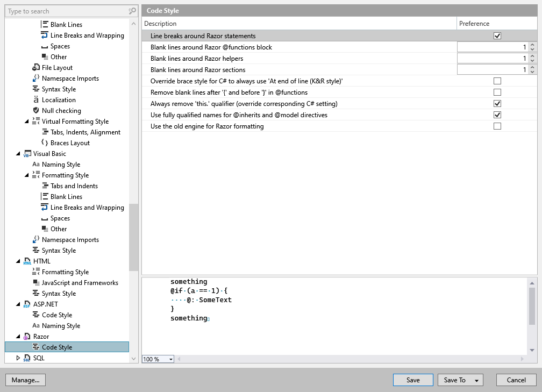Viewport: 542px width, 392px height.
Task: Expand the SQL tree node
Action: click(x=18, y=358)
